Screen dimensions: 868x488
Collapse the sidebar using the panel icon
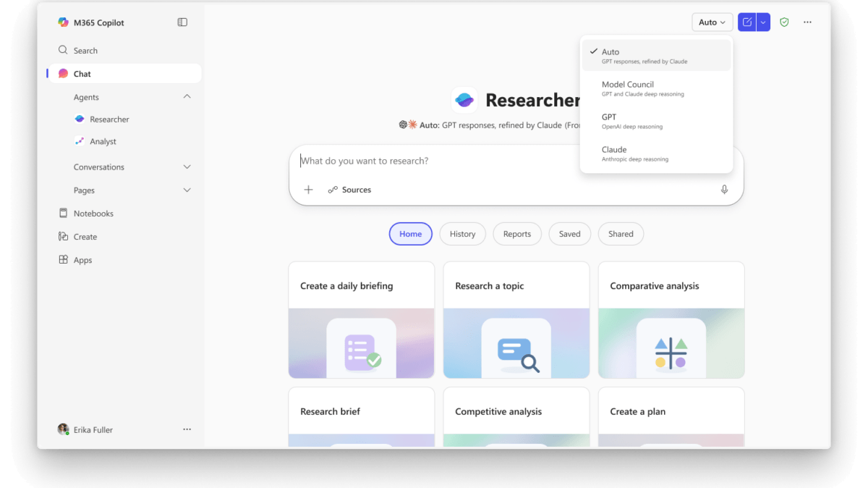click(x=182, y=22)
